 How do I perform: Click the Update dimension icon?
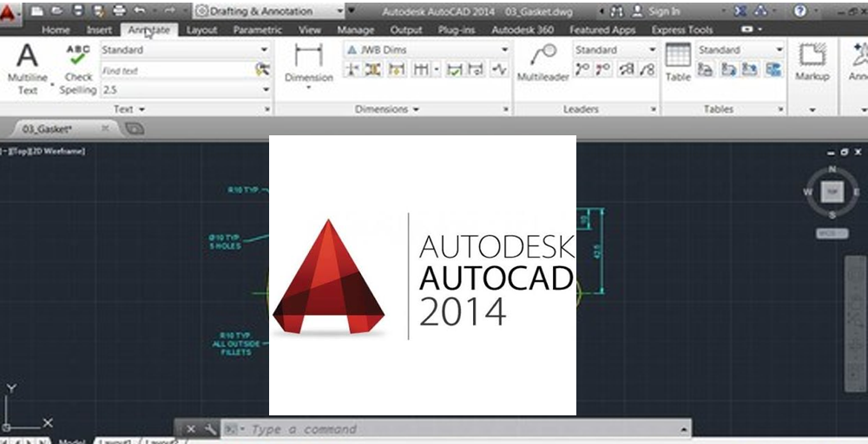tap(476, 69)
